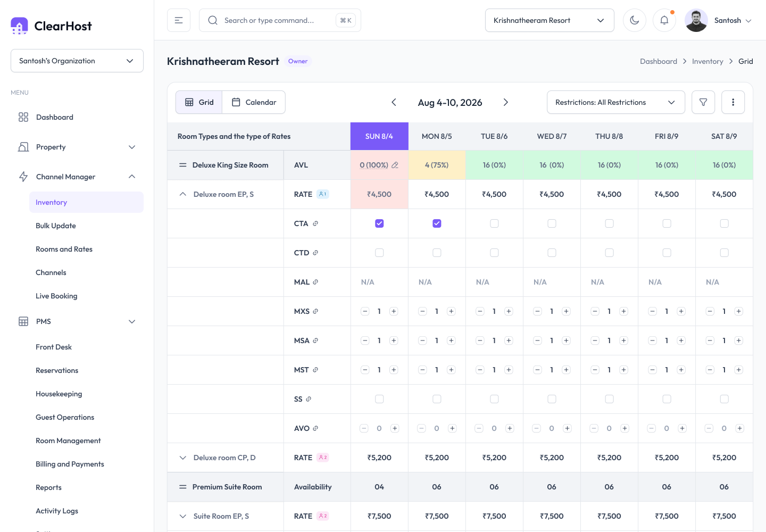Open Front Desk menu item
Image resolution: width=766 pixels, height=532 pixels.
54,347
